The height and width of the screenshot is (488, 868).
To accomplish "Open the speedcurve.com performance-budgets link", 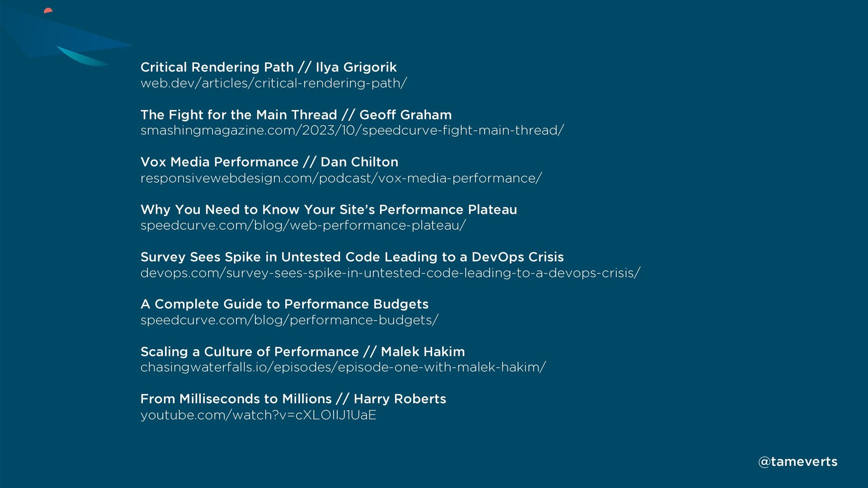I will point(289,320).
